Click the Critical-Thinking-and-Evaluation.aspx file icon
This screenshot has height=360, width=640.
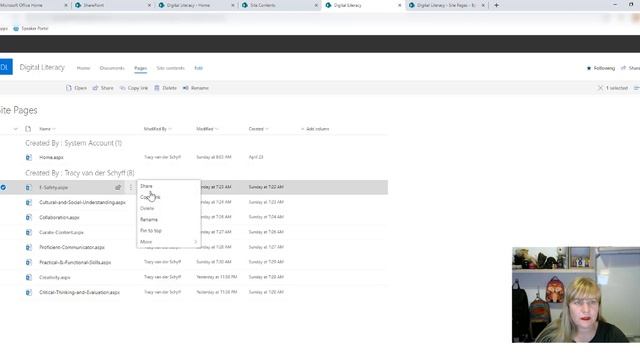point(29,292)
